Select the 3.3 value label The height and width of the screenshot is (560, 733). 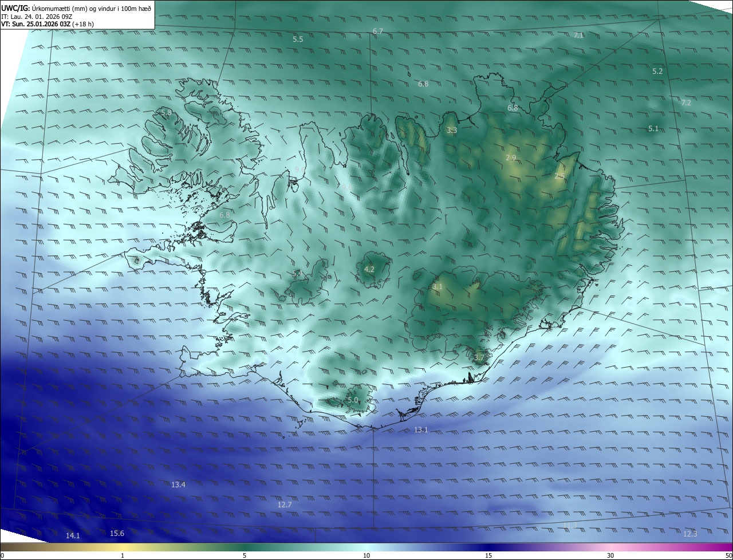452,130
